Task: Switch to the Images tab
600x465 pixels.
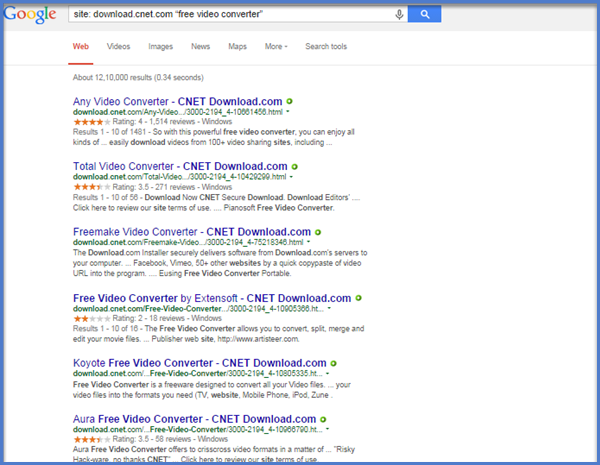Action: pos(161,47)
